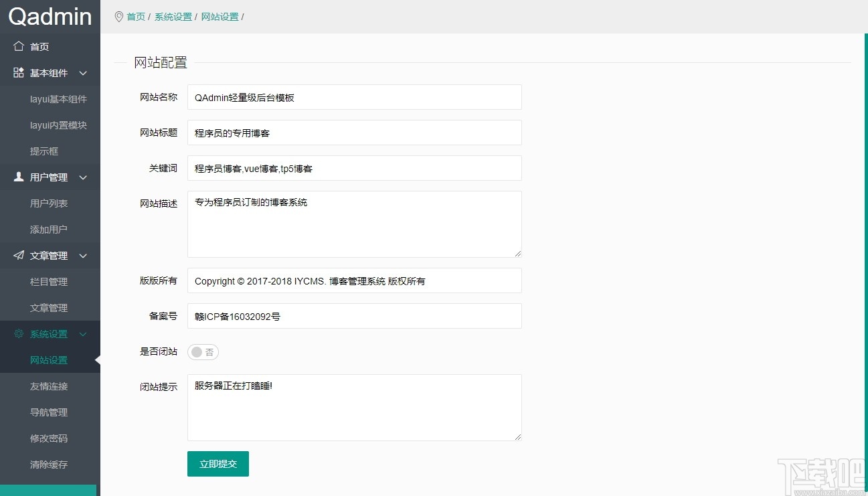868x496 pixels.
Task: Open 修改密码 from sidebar
Action: tap(50, 438)
